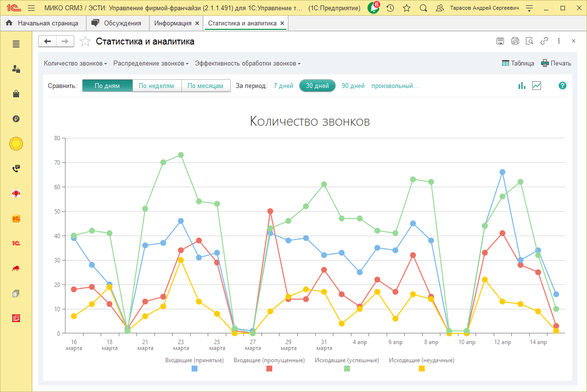
Task: Open notifications bell with badge 6
Action: pos(374,8)
